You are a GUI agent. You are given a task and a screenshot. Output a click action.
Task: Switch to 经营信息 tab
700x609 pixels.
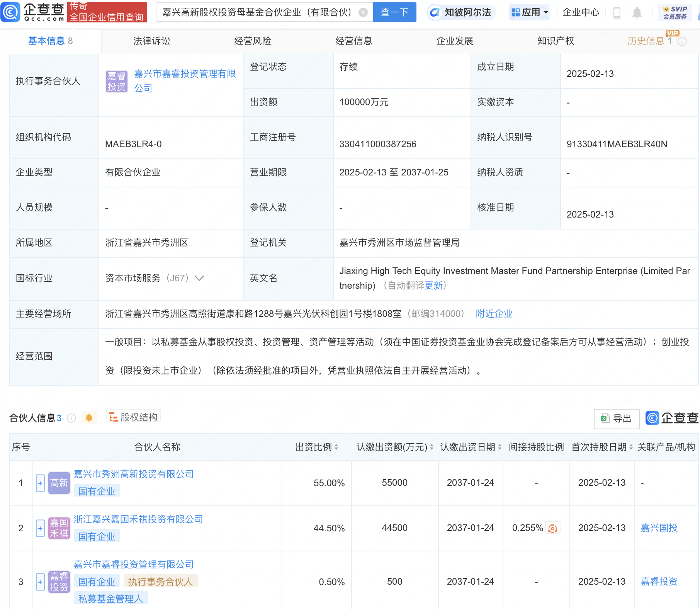click(353, 41)
